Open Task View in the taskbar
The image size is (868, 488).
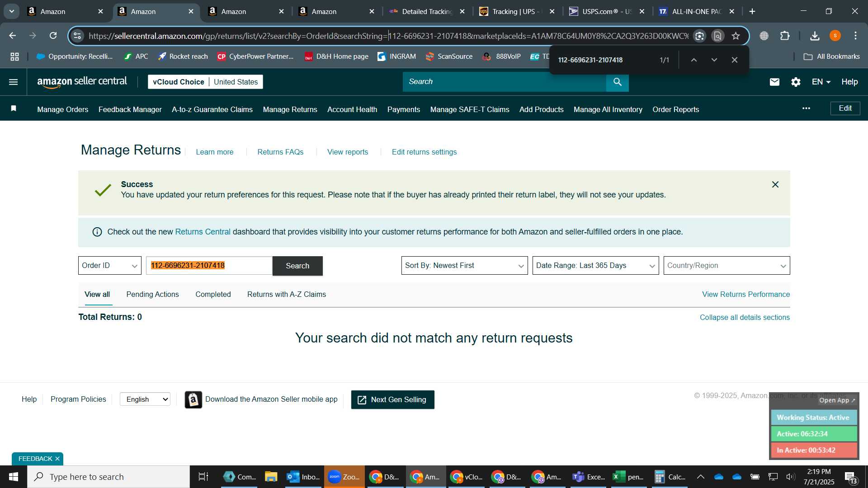coord(203,477)
